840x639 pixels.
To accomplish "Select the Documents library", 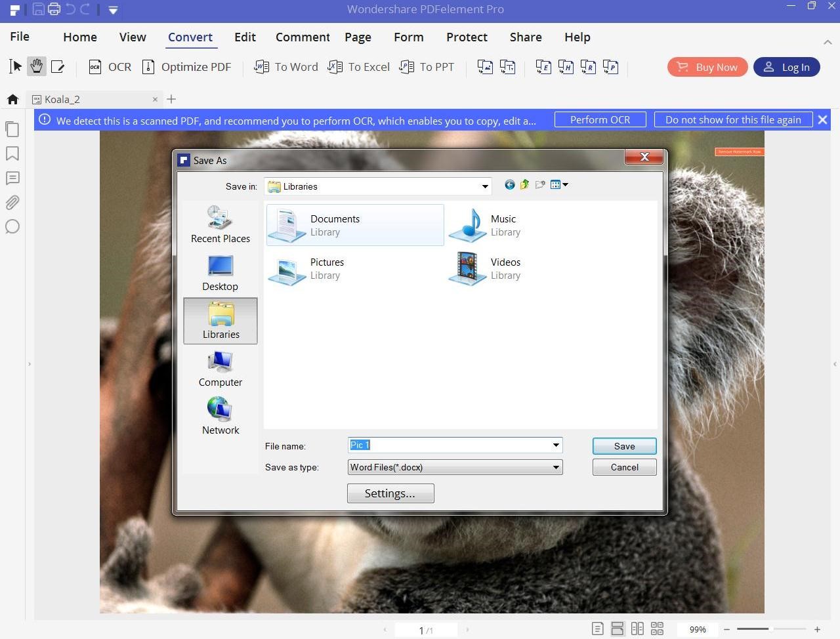I will 355,225.
